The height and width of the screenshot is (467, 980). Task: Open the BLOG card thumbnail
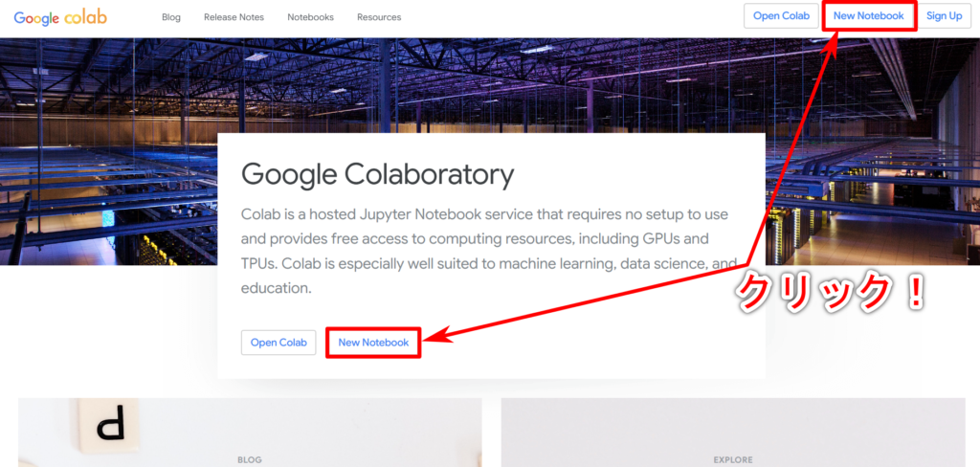[x=250, y=433]
